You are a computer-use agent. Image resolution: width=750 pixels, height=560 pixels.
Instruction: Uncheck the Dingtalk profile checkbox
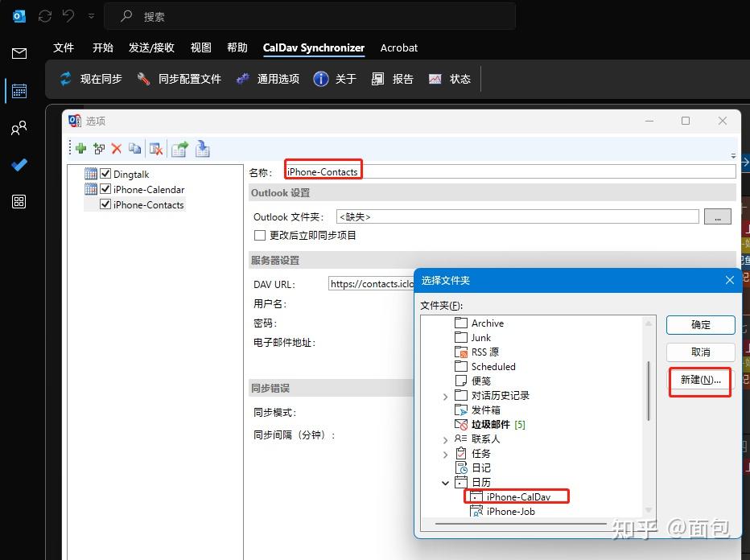click(105, 173)
